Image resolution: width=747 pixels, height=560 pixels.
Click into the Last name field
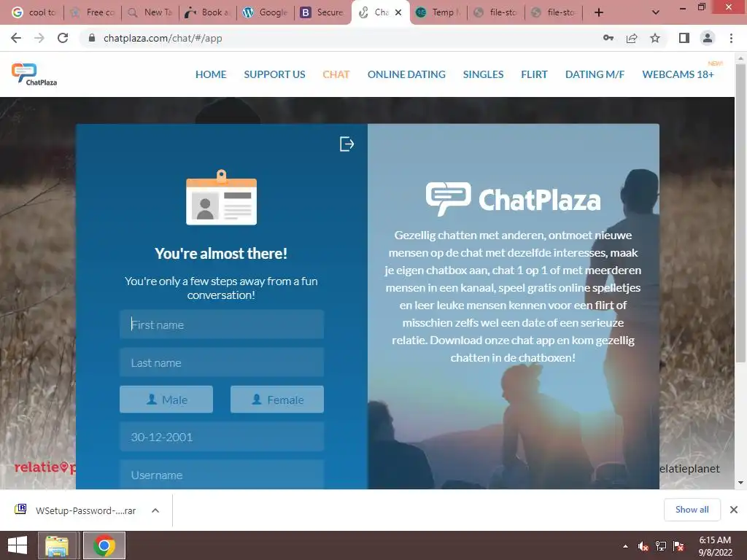point(222,362)
